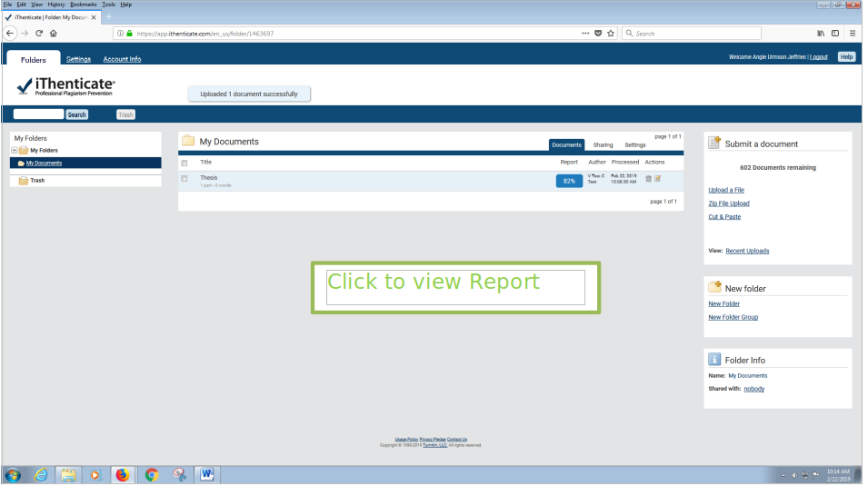Viewport: 868px width, 486px height.
Task: Click the iThenticate logo
Action: [x=65, y=86]
